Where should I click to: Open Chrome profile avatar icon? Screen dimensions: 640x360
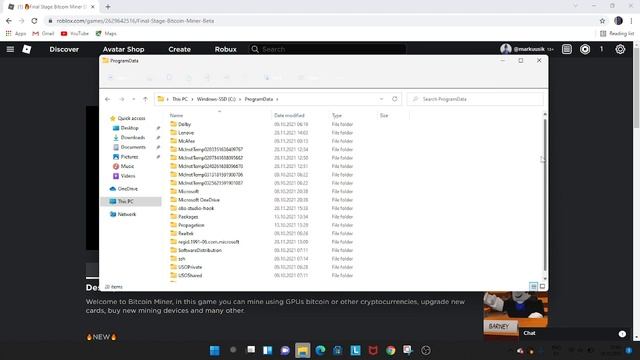[618, 20]
